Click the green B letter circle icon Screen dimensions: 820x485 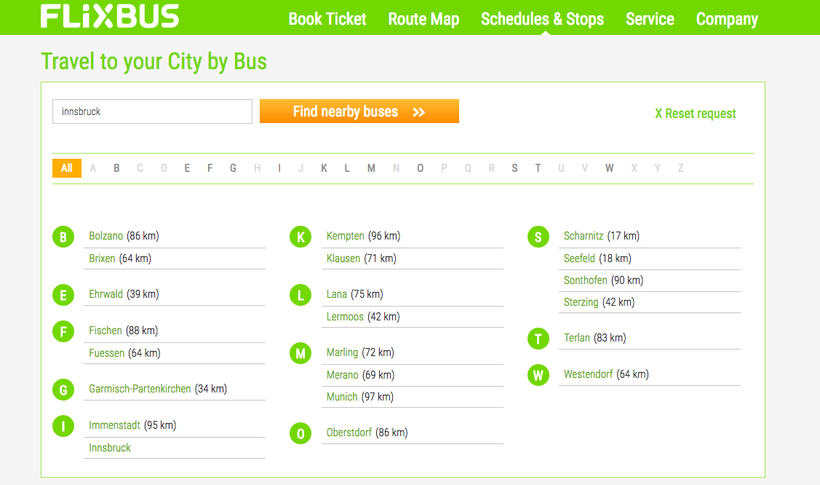63,237
